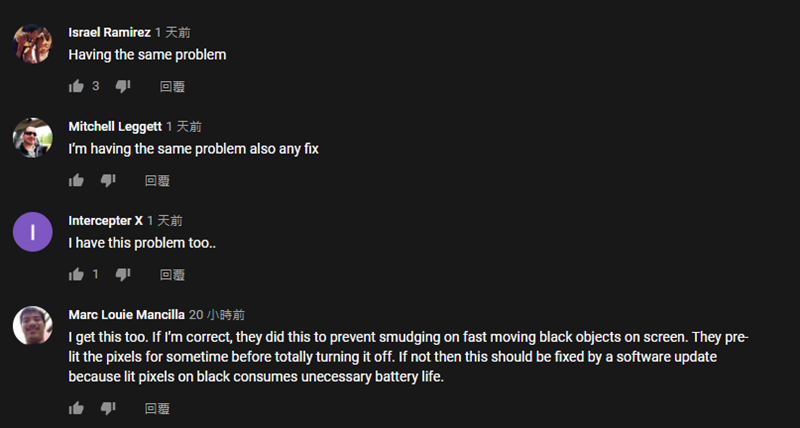
Task: Dislike Intercepter X's comment
Action: [123, 275]
